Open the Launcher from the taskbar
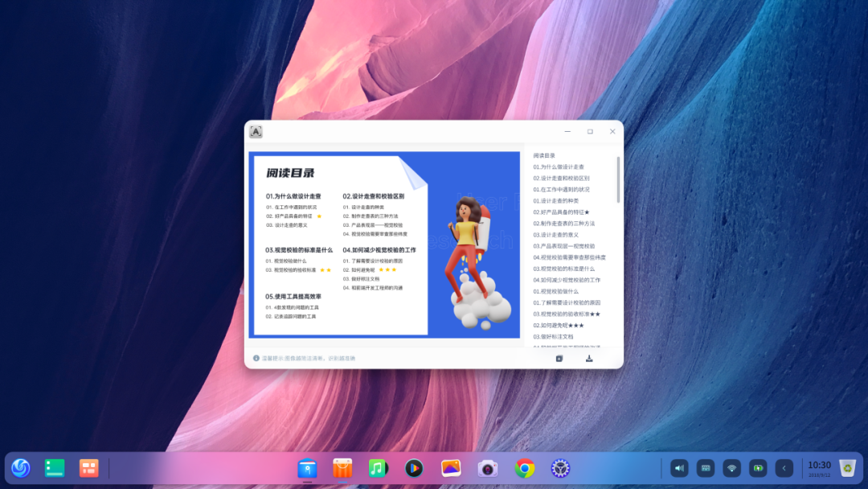The width and height of the screenshot is (868, 489). (21, 467)
